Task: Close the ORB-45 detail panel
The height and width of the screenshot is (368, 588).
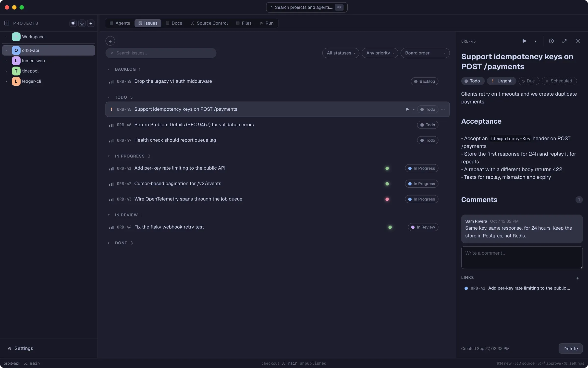Action: [578, 41]
